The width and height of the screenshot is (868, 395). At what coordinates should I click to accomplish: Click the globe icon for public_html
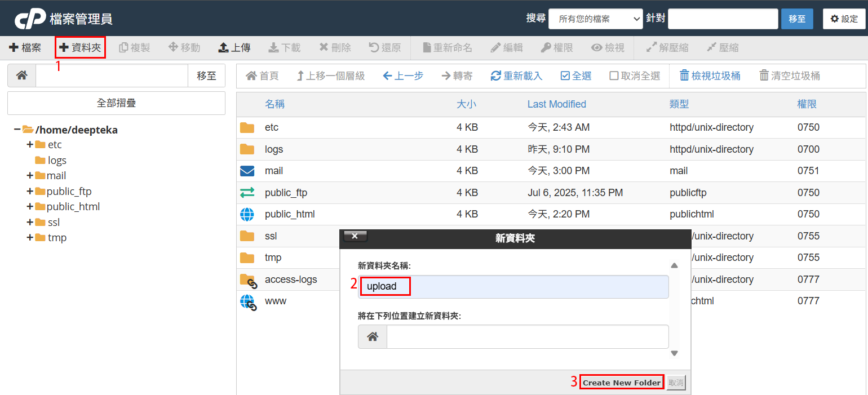pos(247,214)
